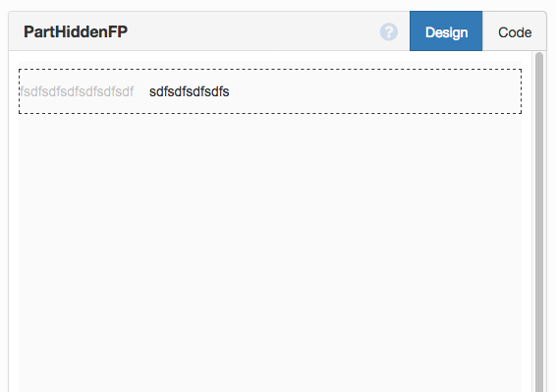Image resolution: width=556 pixels, height=392 pixels.
Task: Switch to the Design tab
Action: pos(446,31)
